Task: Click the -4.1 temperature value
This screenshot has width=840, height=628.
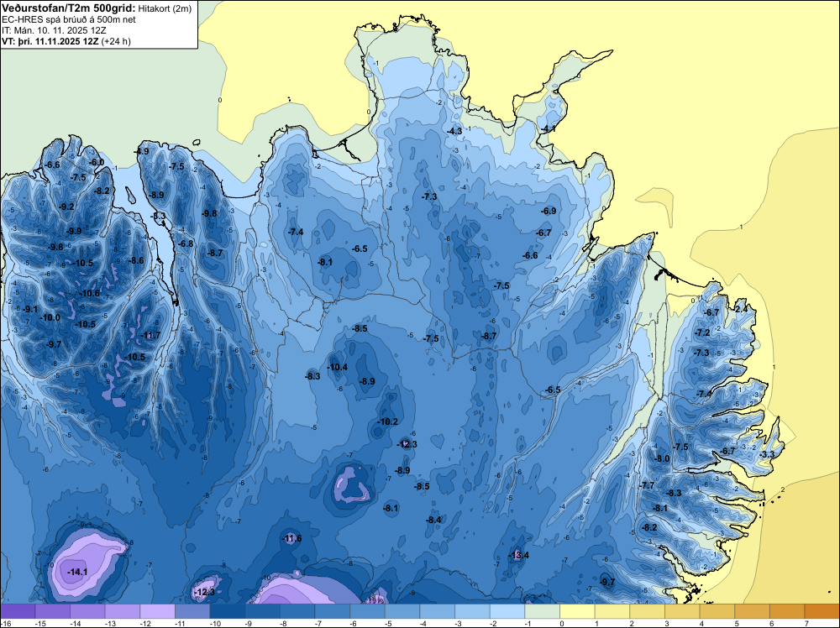Action: tap(548, 128)
